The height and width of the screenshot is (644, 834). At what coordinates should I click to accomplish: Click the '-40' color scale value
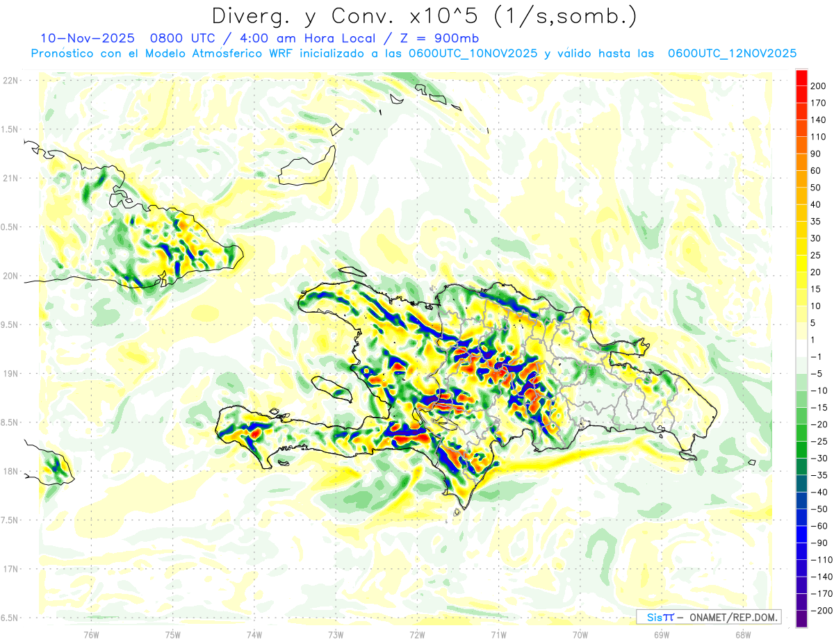[x=820, y=492]
